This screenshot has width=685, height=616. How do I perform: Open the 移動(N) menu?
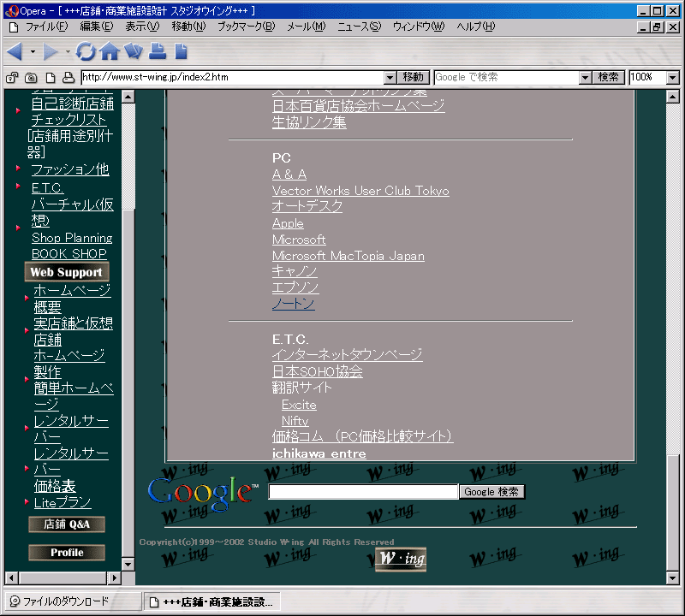[188, 27]
